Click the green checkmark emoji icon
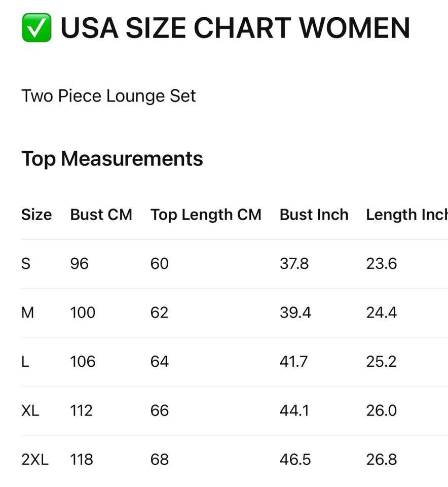Screen dimensions: 448x487 click(x=36, y=28)
